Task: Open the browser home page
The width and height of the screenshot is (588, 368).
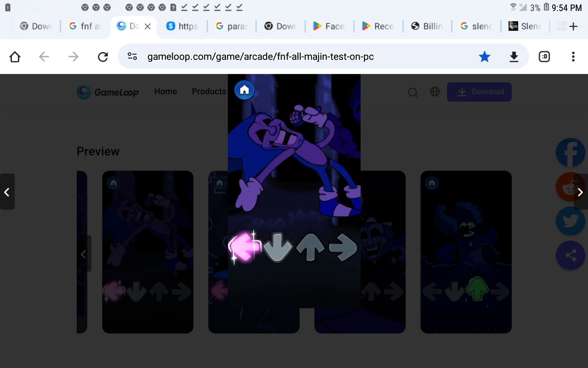Action: tap(15, 57)
